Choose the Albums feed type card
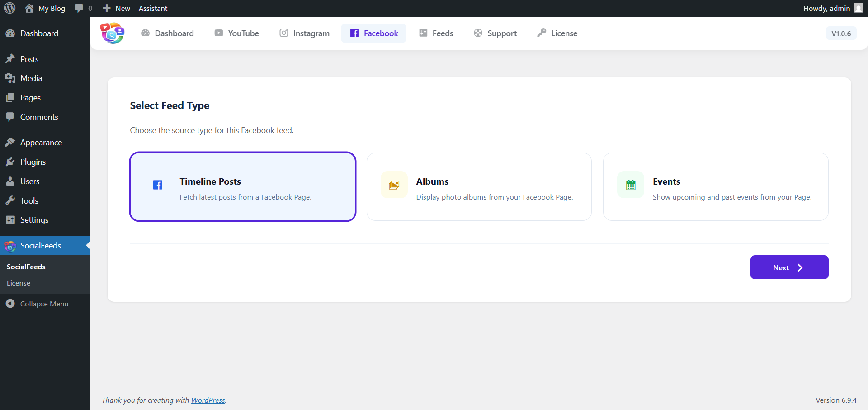 479,186
